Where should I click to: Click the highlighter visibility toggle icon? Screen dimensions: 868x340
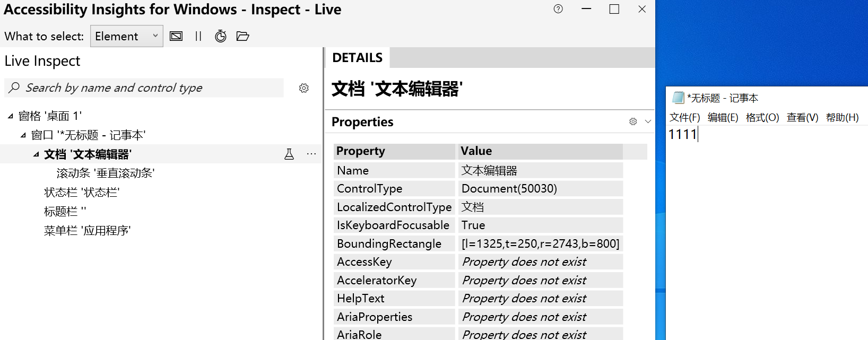click(x=176, y=36)
